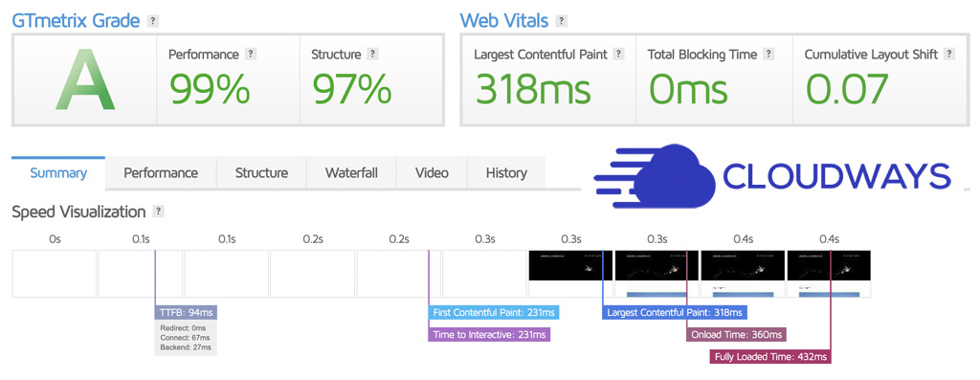Click the Cloudways cloud logo

tap(655, 176)
